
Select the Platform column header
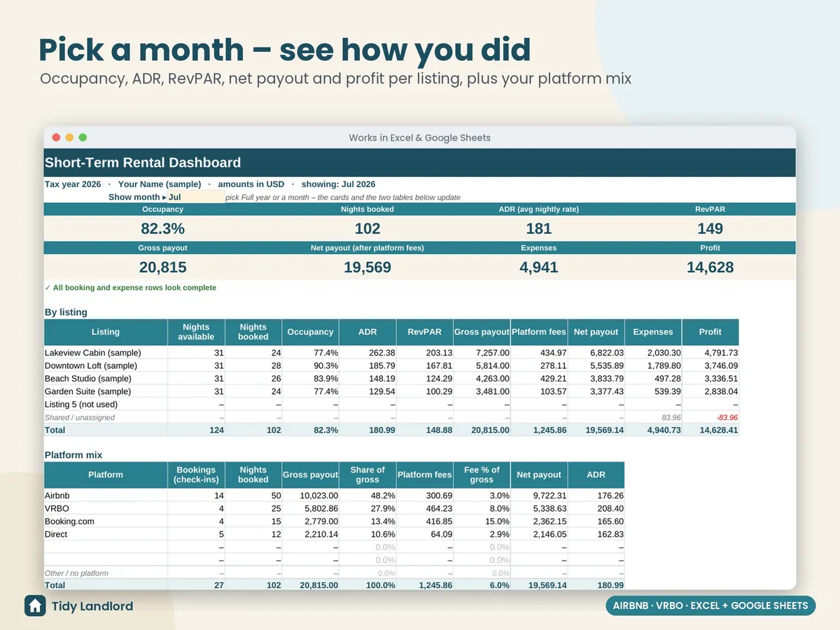click(x=106, y=475)
